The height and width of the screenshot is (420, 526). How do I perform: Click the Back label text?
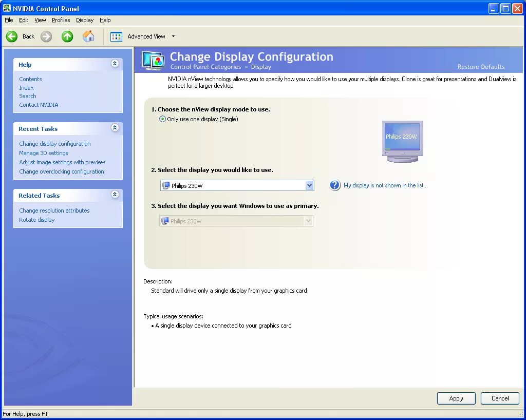click(29, 36)
